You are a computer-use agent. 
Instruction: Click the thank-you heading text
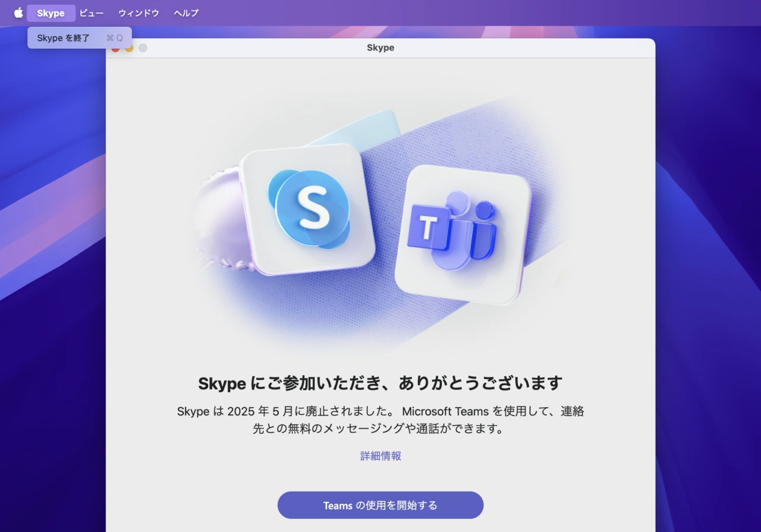(x=380, y=383)
